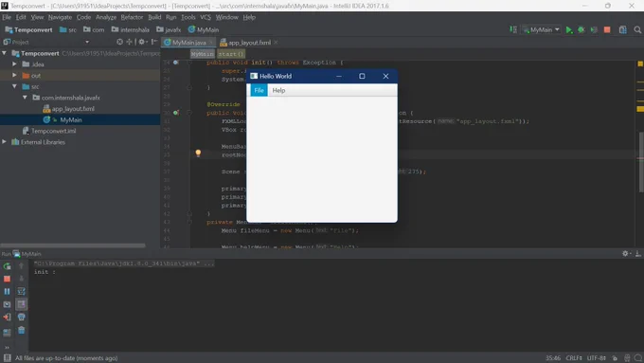Click the yellow warning stripe marker
The image size is (644, 363).
click(640, 109)
